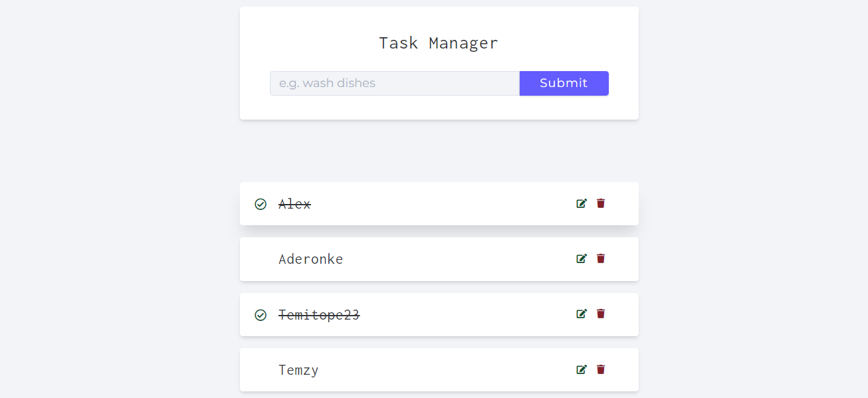Toggle the completed check icon beside Temitope23

[261, 315]
